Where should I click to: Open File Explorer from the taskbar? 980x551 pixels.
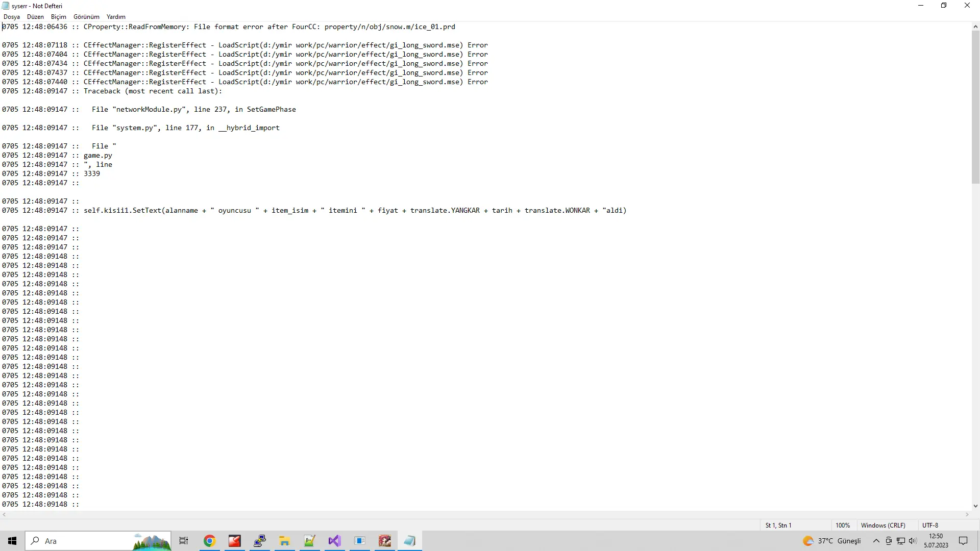[x=284, y=541]
